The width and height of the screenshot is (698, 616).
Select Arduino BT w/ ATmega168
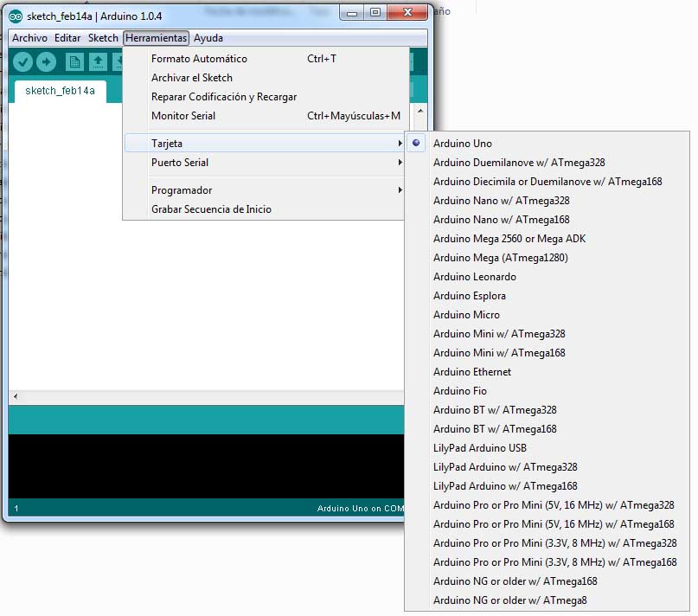548,429
